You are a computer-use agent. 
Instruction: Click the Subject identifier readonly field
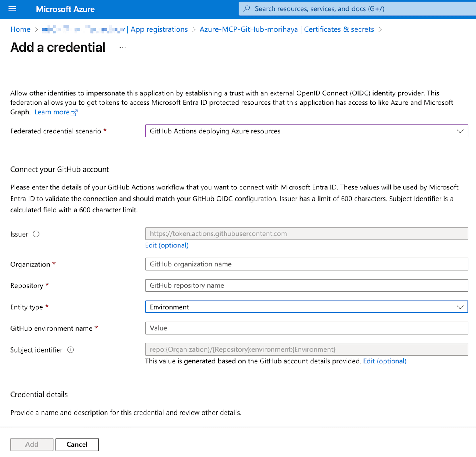pos(307,349)
